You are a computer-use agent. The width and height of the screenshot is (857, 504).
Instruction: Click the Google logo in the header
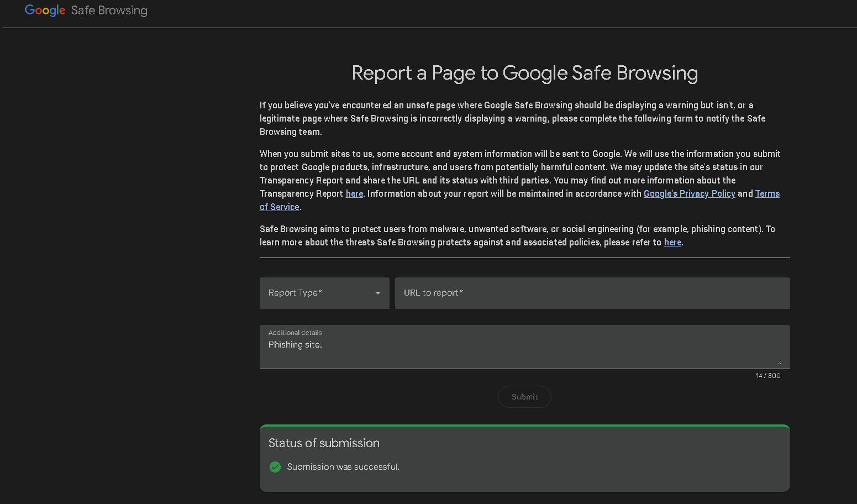[x=45, y=11]
